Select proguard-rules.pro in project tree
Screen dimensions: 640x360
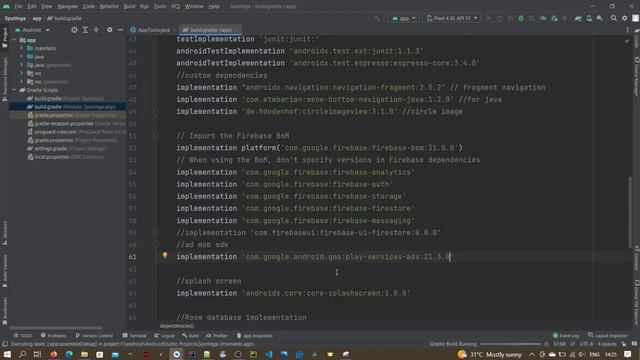77,132
